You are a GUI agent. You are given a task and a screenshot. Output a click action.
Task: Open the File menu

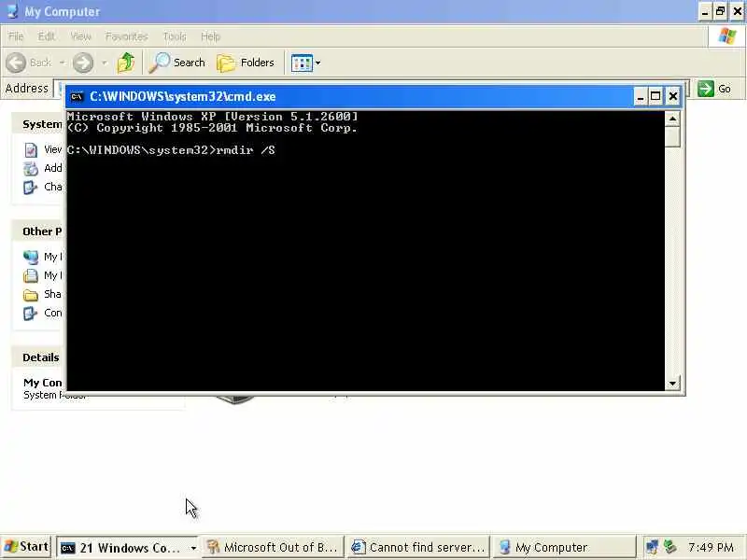[x=16, y=36]
